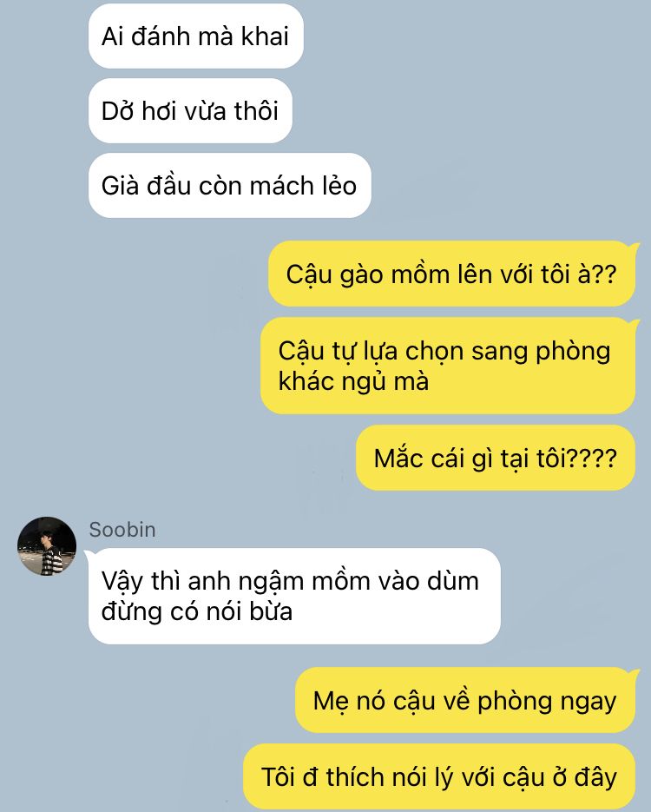Select the 'Mắc cái gì tại tôi' message
Screen dimensions: 651x812
coord(496,458)
